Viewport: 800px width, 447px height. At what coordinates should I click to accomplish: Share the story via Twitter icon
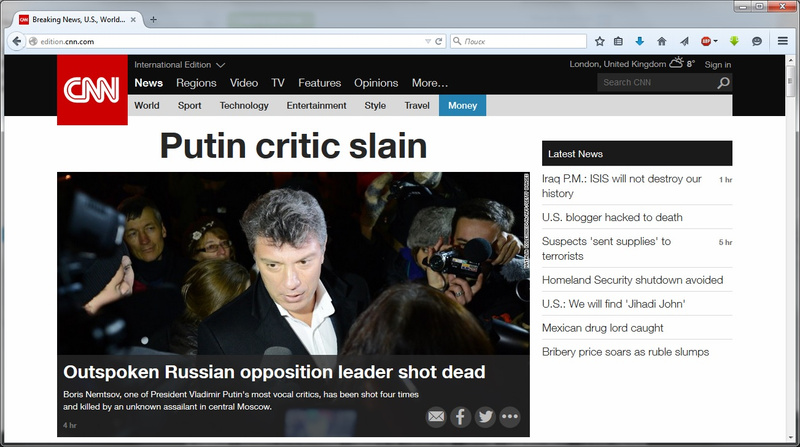[x=485, y=417]
